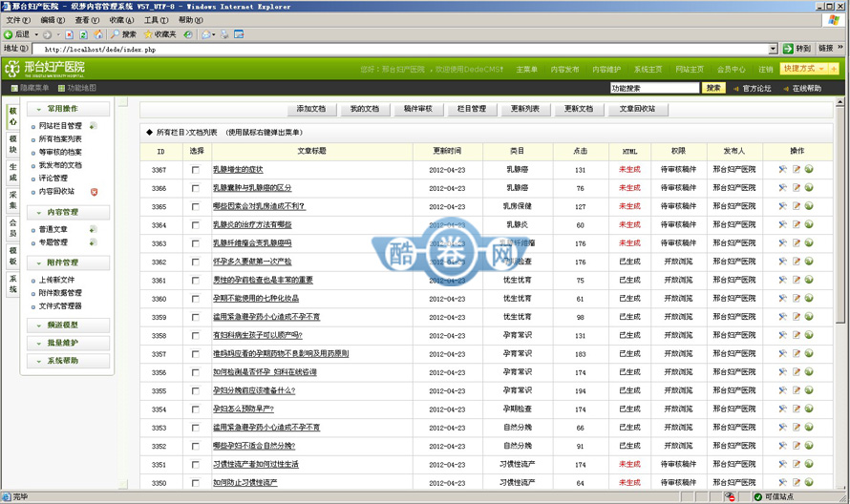Click the edit pencil icon in row 3367
The image size is (850, 504).
797,169
